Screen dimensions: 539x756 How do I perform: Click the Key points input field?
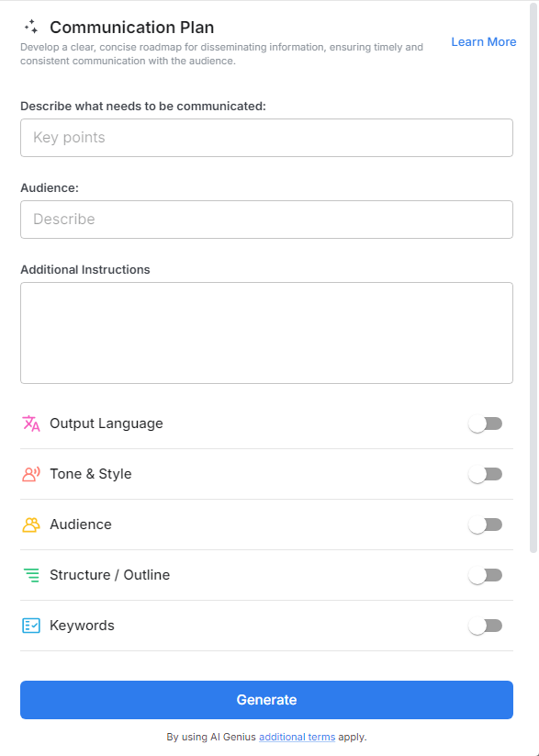pyautogui.click(x=266, y=137)
